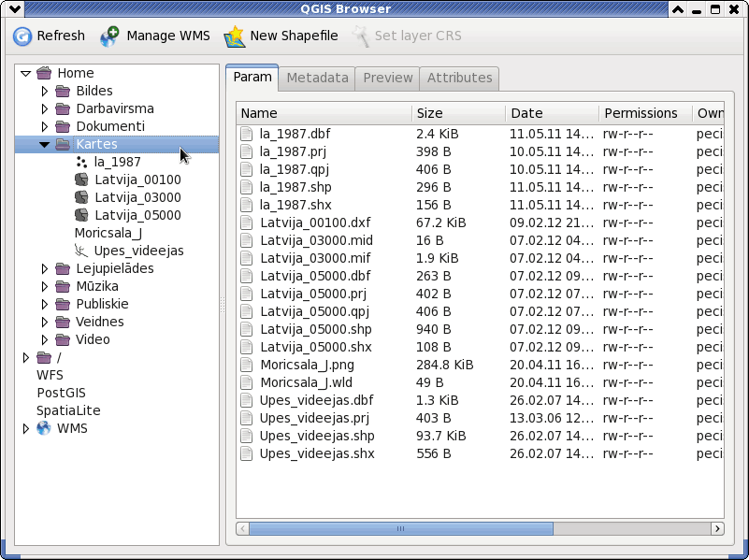This screenshot has height=560, width=749.
Task: Click the horizontal scrollbar thumb
Action: pos(401,528)
